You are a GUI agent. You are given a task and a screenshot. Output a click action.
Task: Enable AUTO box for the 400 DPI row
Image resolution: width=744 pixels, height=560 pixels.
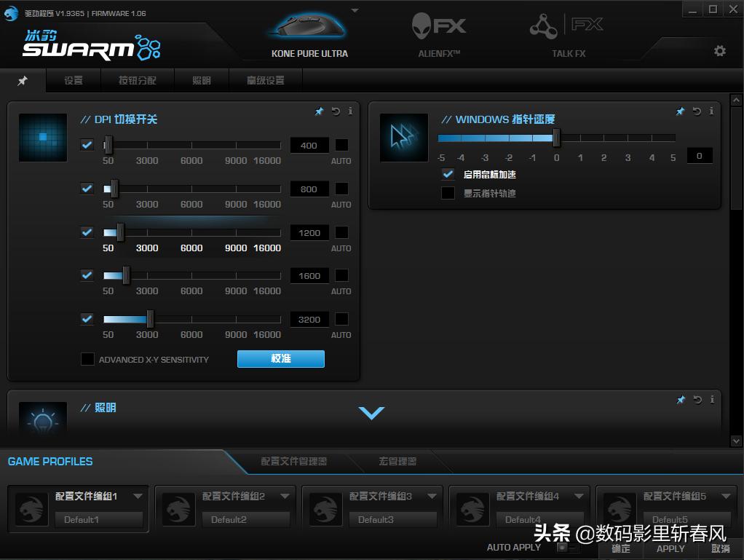point(341,145)
